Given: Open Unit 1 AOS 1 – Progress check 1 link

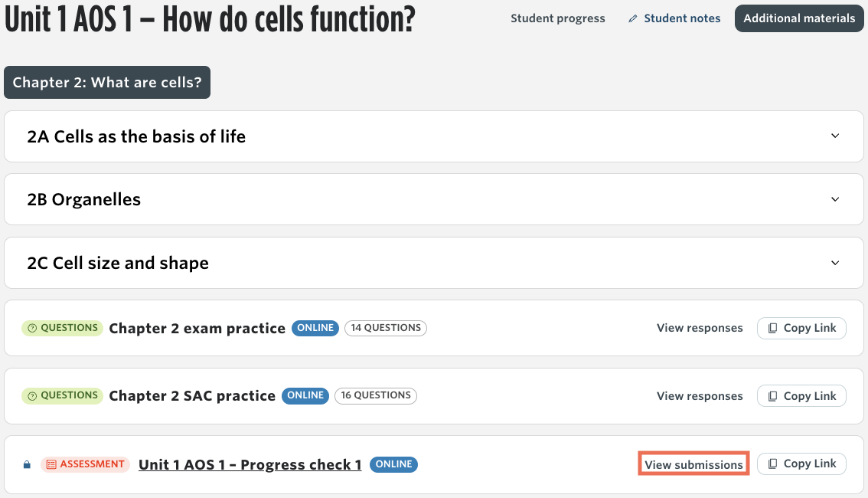Looking at the screenshot, I should click(250, 464).
